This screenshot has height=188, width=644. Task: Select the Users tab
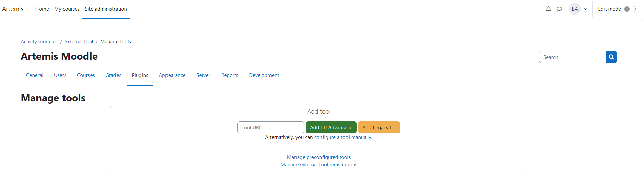60,75
